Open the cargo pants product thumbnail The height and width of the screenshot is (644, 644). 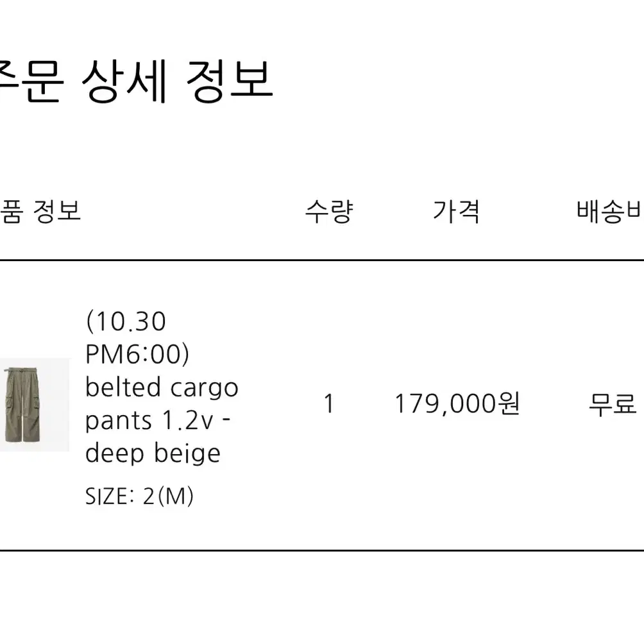35,405
